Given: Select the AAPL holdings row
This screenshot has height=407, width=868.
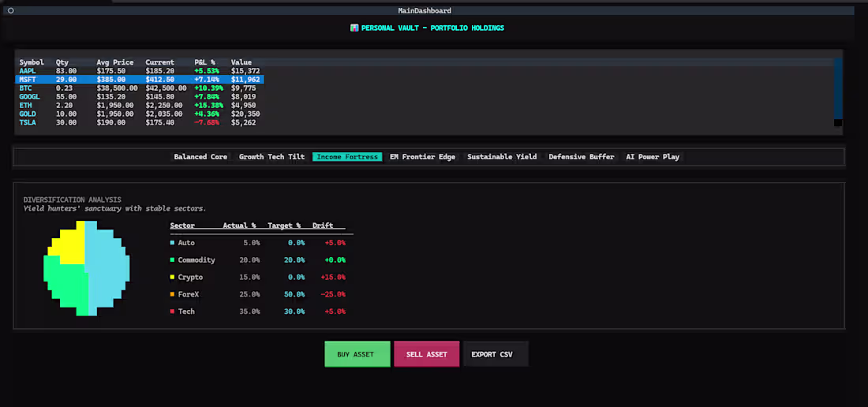Looking at the screenshot, I should point(140,71).
